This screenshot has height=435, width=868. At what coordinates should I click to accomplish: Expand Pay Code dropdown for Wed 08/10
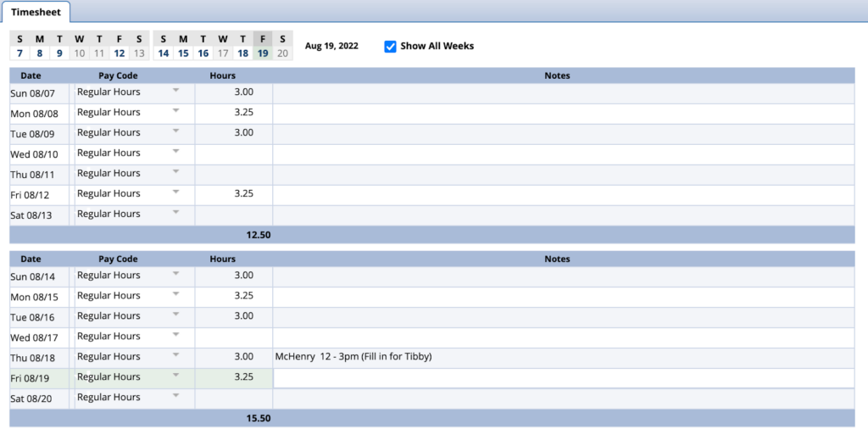coord(175,152)
